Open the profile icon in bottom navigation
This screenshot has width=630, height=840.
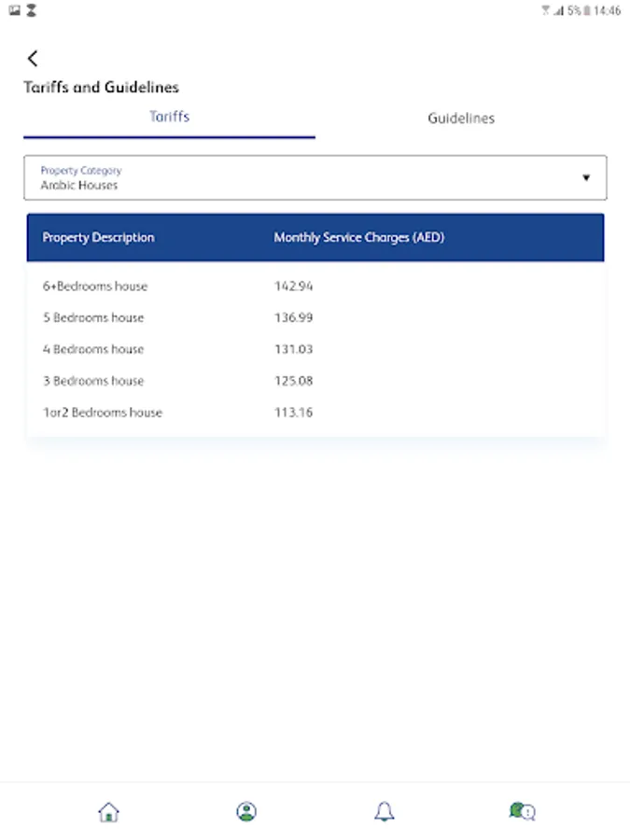[246, 811]
